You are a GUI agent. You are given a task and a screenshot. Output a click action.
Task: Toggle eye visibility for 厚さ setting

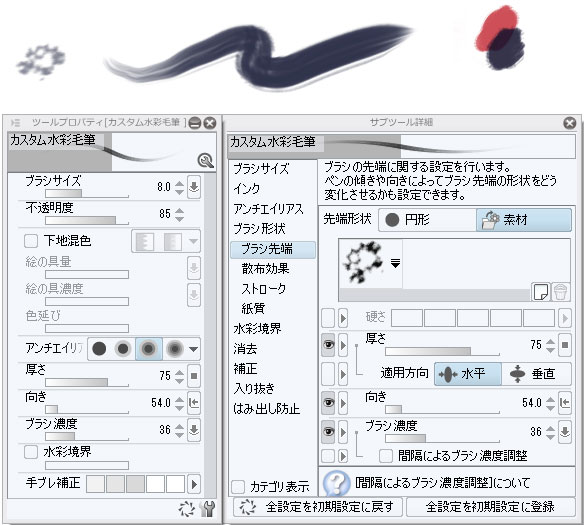pyautogui.click(x=328, y=345)
